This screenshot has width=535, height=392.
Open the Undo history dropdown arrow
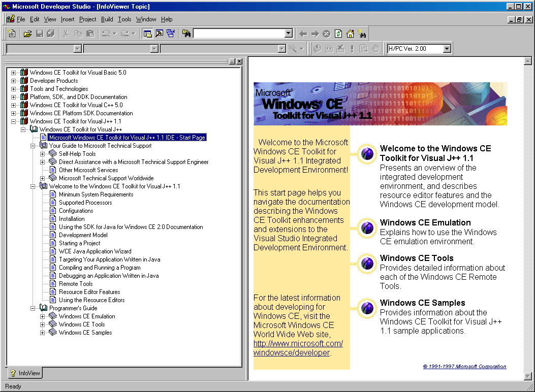click(115, 34)
